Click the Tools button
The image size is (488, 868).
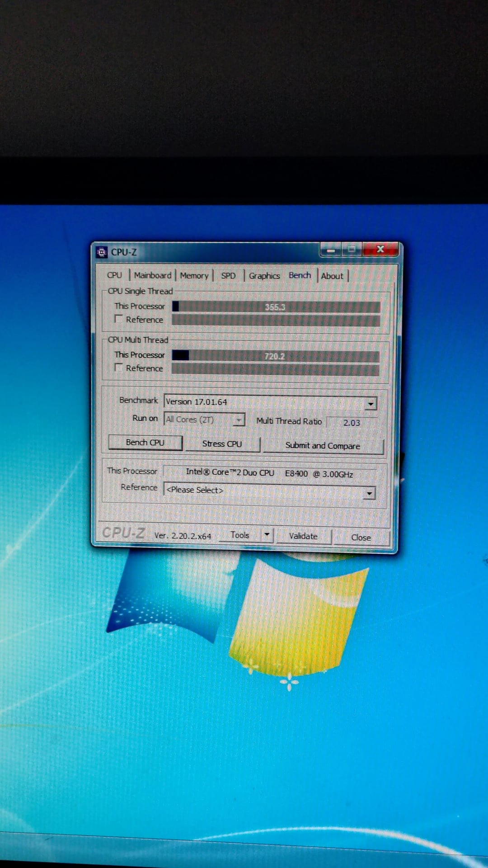[240, 535]
